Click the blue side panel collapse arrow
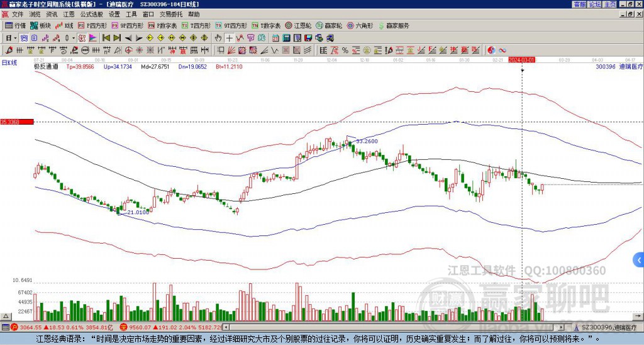The width and height of the screenshot is (644, 345). pos(639,260)
